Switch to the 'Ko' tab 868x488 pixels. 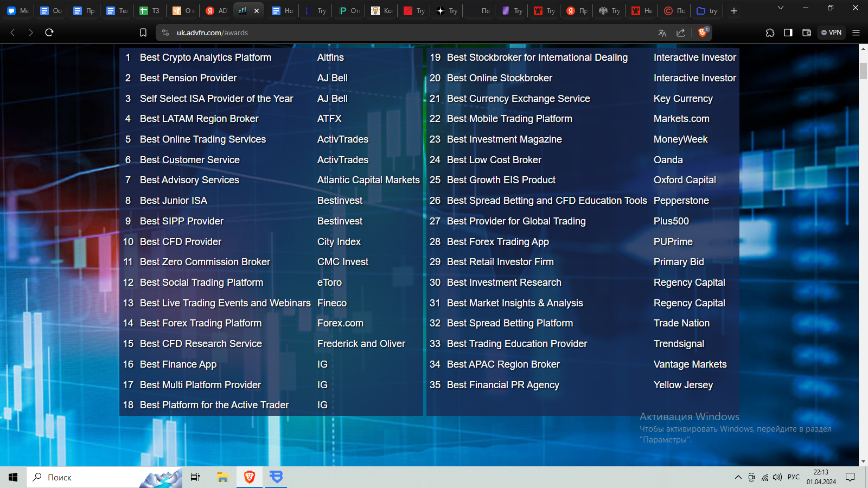click(x=382, y=11)
